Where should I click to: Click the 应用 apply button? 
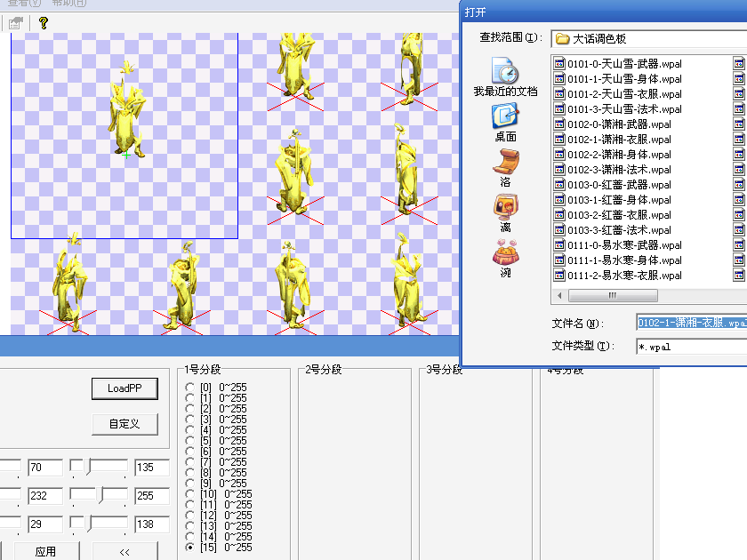tap(45, 551)
